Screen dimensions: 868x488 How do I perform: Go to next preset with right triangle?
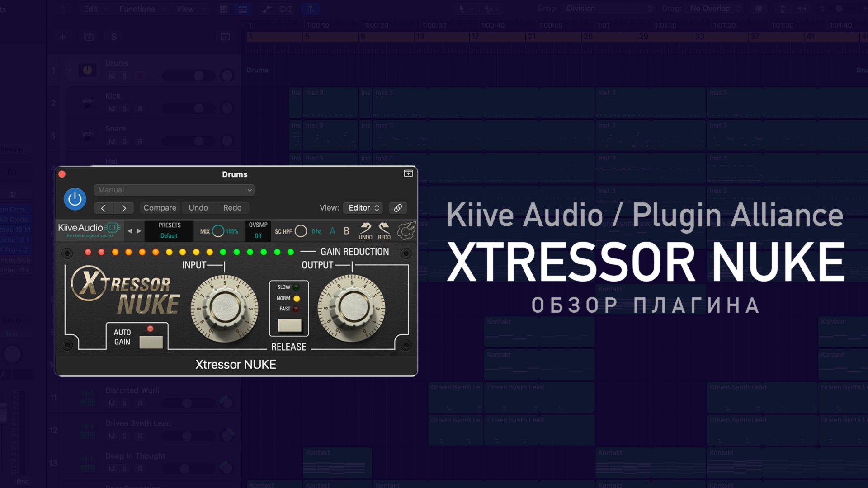pos(139,231)
